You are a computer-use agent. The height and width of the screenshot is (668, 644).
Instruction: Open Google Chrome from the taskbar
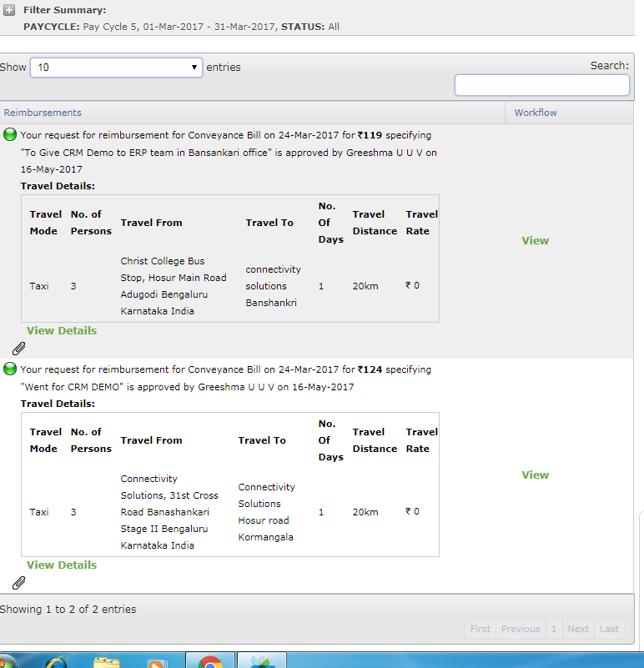(209, 661)
